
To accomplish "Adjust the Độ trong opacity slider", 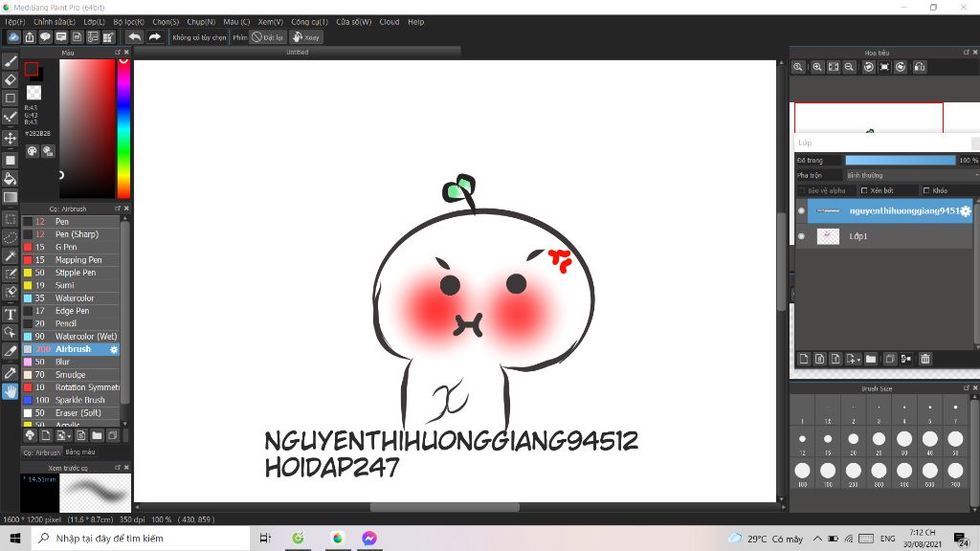I will (901, 161).
